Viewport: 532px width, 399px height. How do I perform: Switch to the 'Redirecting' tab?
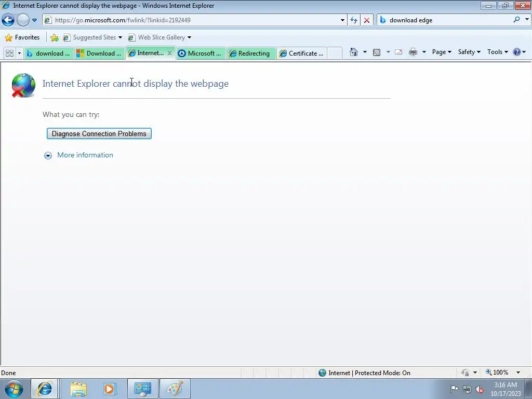coord(251,54)
